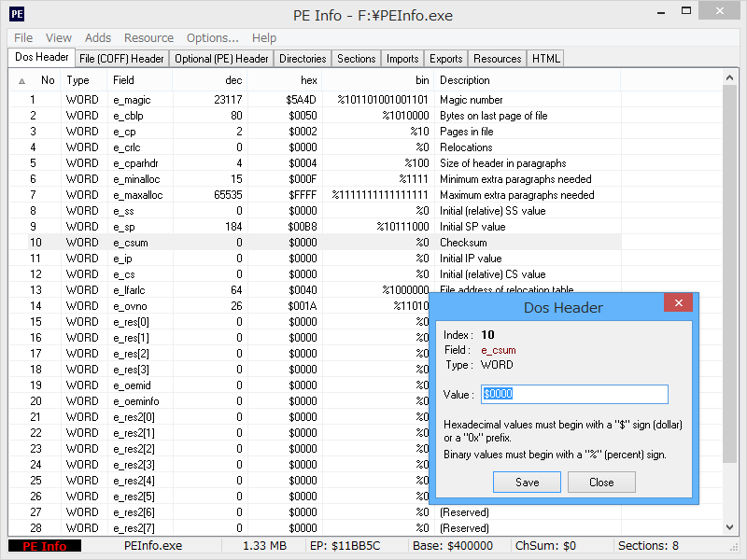Open the Options... menu

point(213,38)
